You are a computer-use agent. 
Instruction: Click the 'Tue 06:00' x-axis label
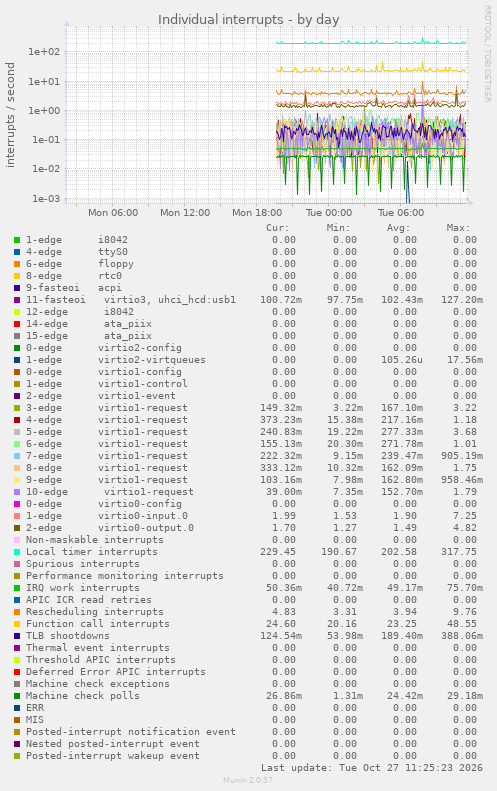click(x=401, y=213)
